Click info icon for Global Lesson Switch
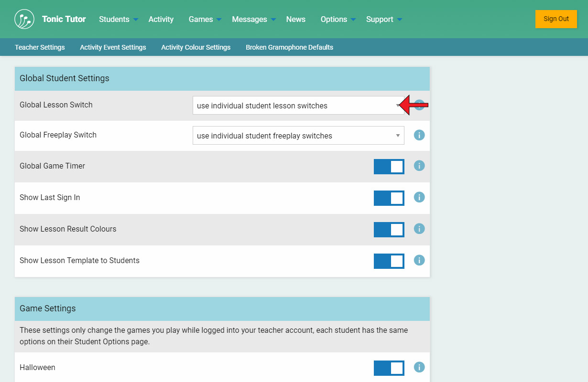The image size is (588, 382). tap(420, 105)
